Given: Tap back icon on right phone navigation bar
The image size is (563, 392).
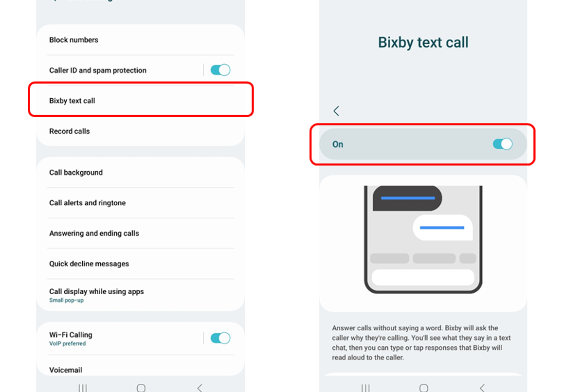Looking at the screenshot, I should 483,388.
